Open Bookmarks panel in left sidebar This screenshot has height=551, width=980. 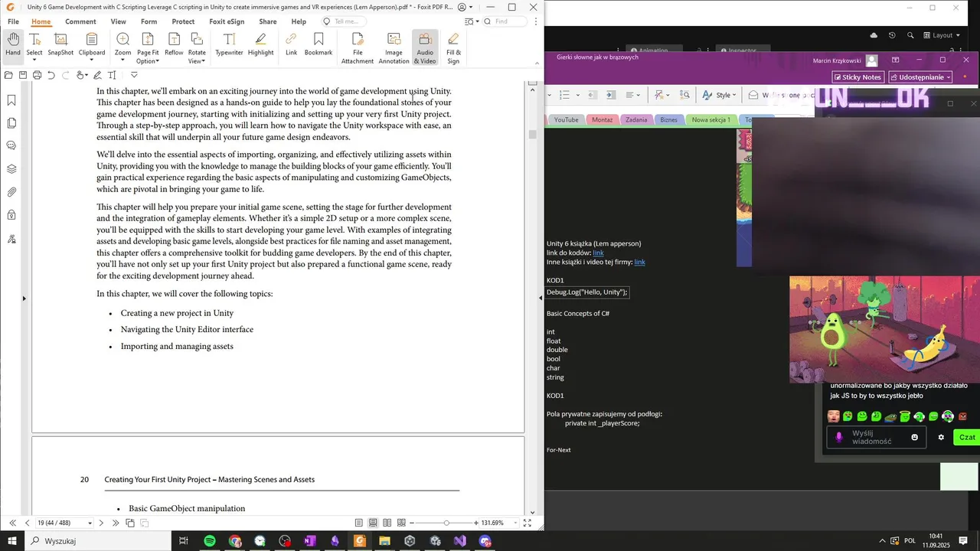11,100
